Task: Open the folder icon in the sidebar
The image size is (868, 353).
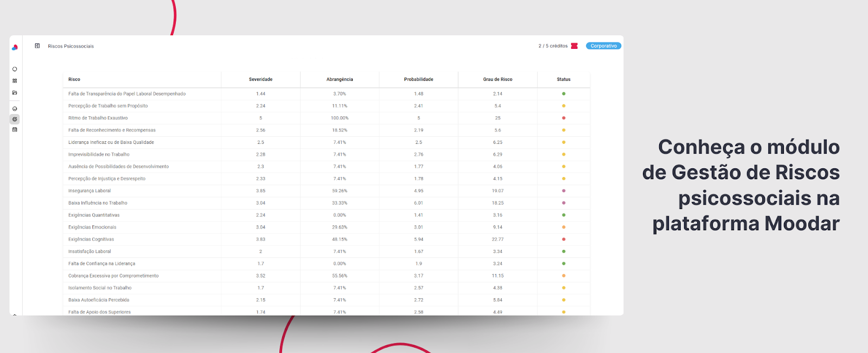Action: point(15,93)
